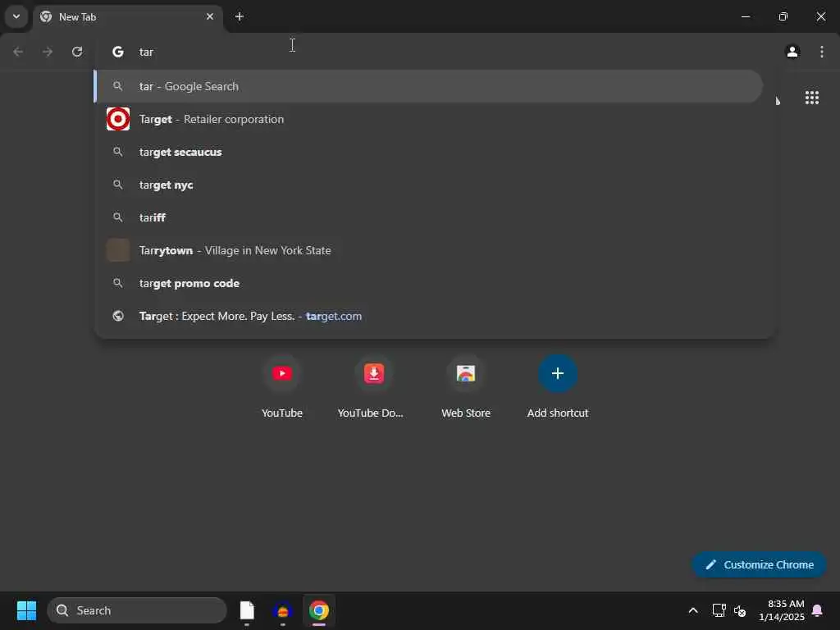This screenshot has width=840, height=630.
Task: Open the clock showing 8:35 AM
Action: coord(782,610)
